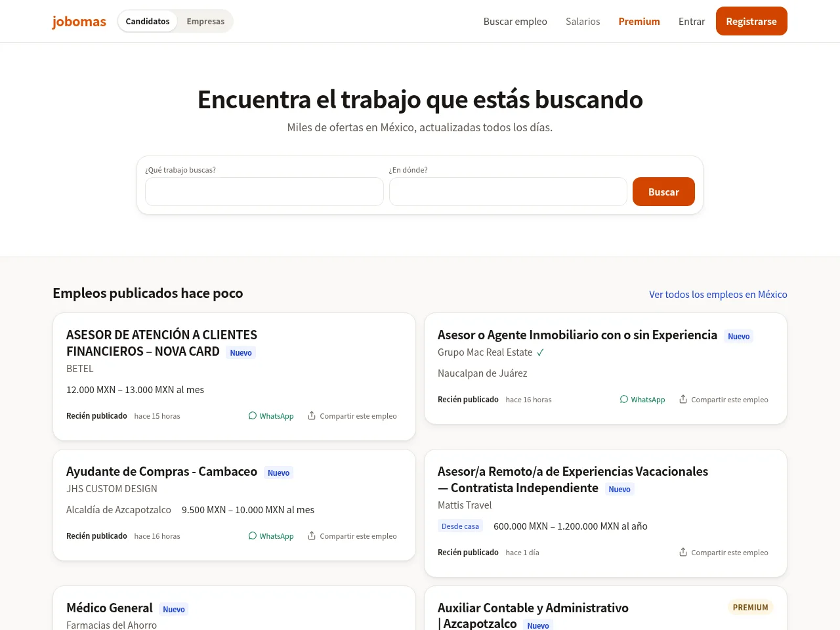Click the 'Naucalpan de Juárez' location text
This screenshot has height=630, width=840.
pos(482,373)
